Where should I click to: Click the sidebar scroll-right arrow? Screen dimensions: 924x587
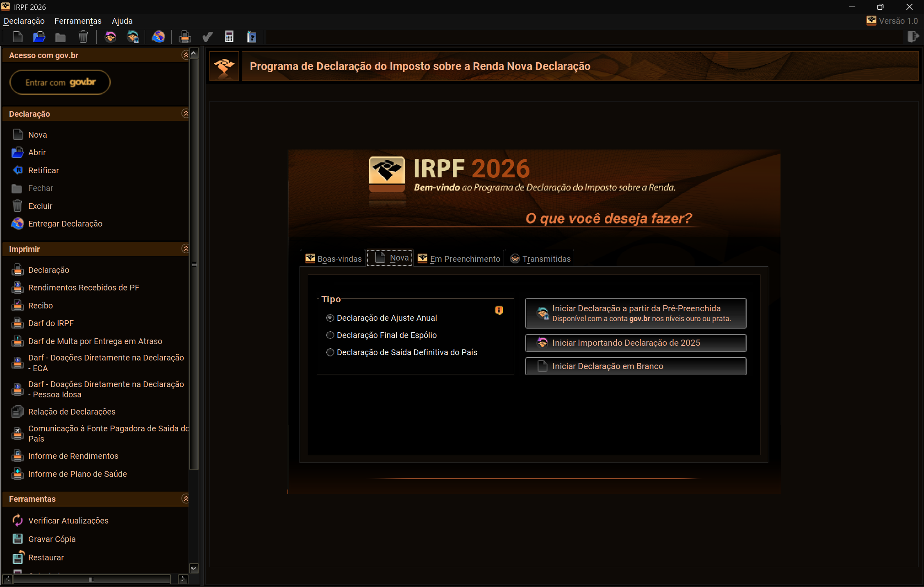click(x=183, y=579)
